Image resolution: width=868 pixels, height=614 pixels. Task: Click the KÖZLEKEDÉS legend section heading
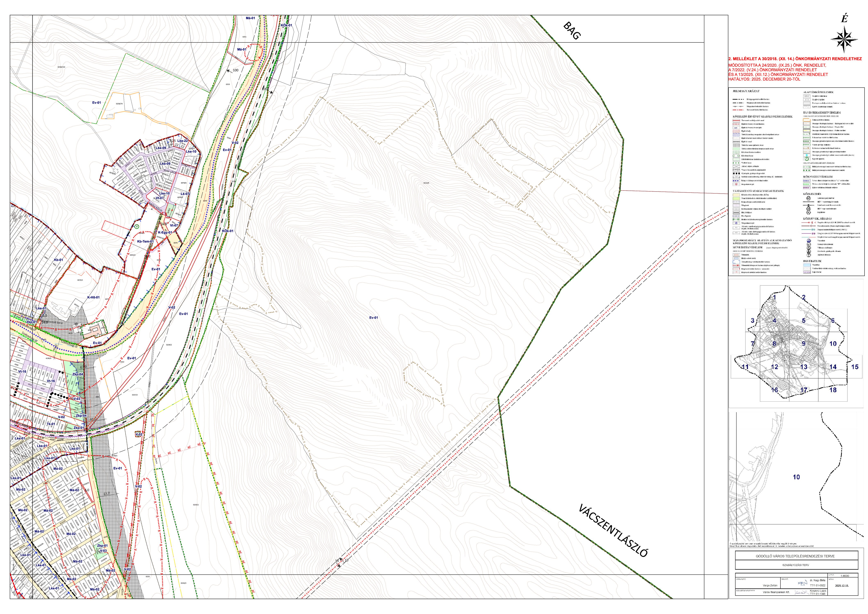pyautogui.click(x=812, y=194)
